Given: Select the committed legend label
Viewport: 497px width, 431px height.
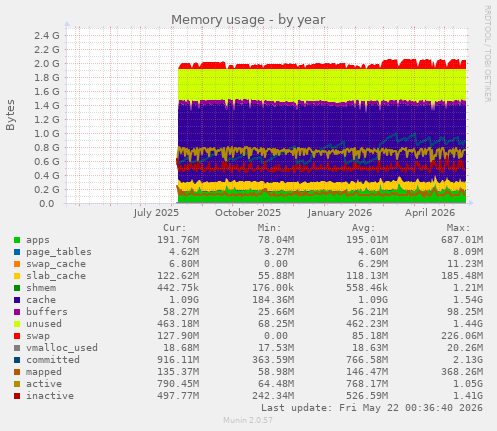Looking at the screenshot, I should [53, 360].
